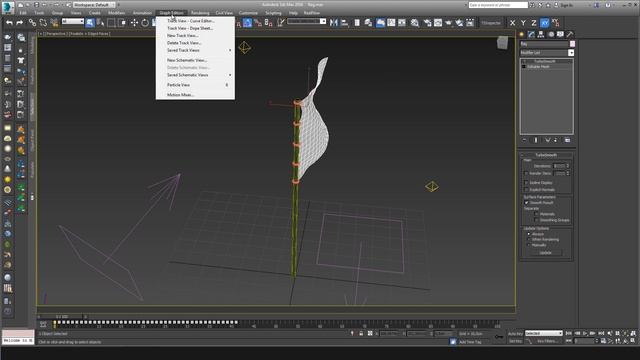Screen dimensions: 640x360
Task: Open the Create command panel tab
Action: click(x=522, y=34)
